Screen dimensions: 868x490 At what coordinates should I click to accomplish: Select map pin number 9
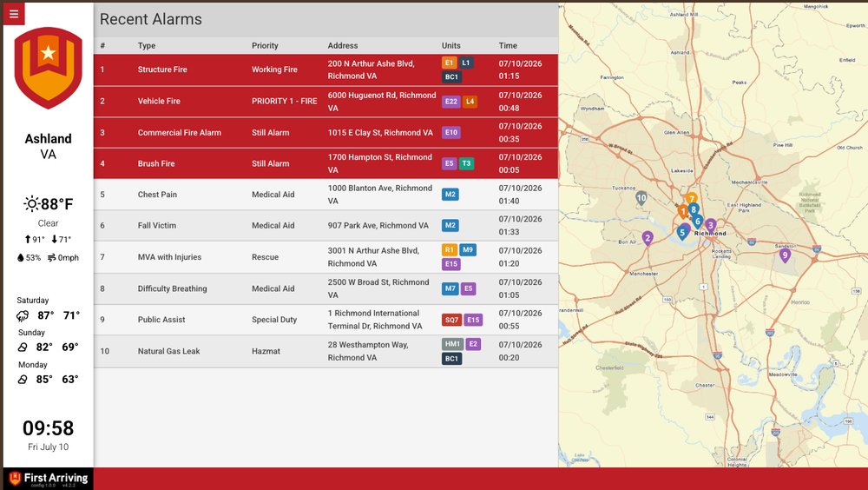point(785,255)
